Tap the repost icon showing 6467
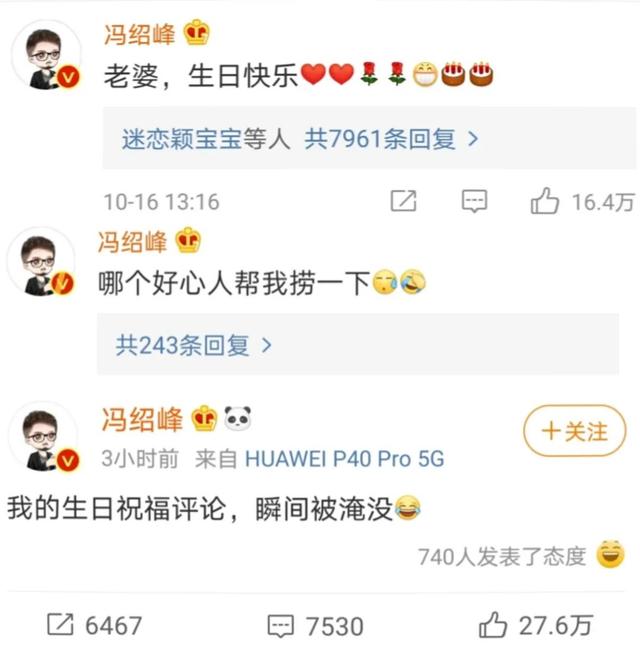This screenshot has height=645, width=640. click(60, 624)
